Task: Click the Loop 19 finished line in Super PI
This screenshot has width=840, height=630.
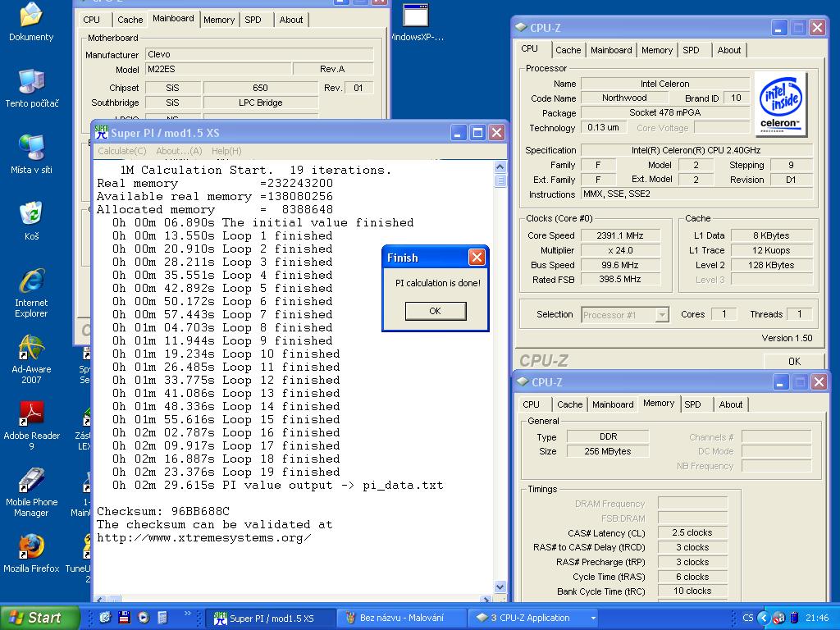Action: point(226,472)
